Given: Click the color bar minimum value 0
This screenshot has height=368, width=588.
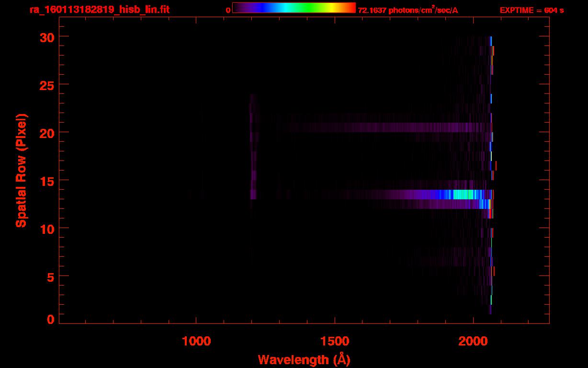Looking at the screenshot, I should pyautogui.click(x=228, y=10).
